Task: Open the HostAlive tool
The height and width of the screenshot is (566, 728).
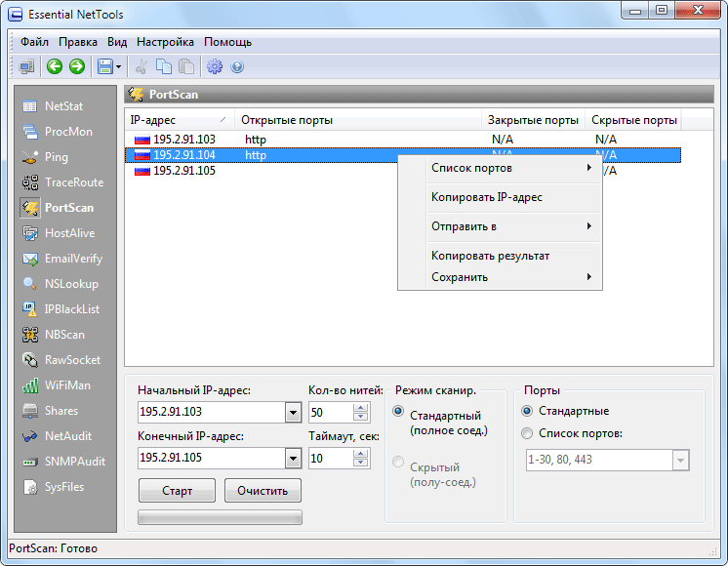Action: (x=59, y=233)
